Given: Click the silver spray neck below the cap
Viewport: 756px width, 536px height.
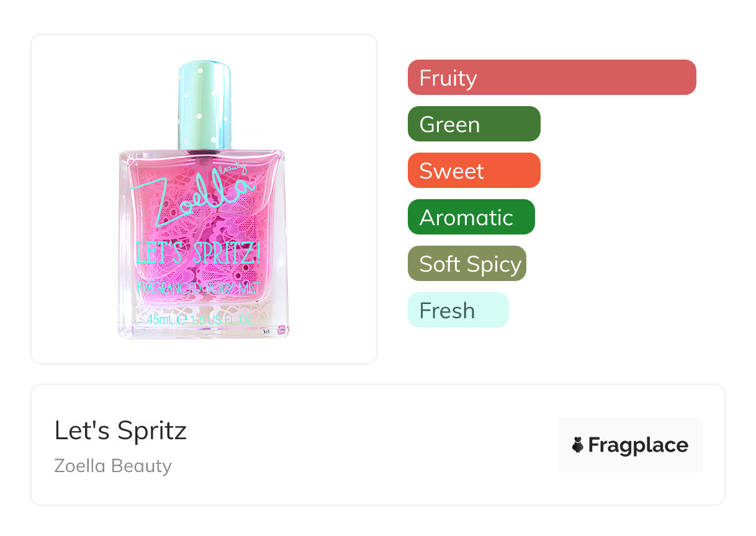Looking at the screenshot, I should point(205,150).
